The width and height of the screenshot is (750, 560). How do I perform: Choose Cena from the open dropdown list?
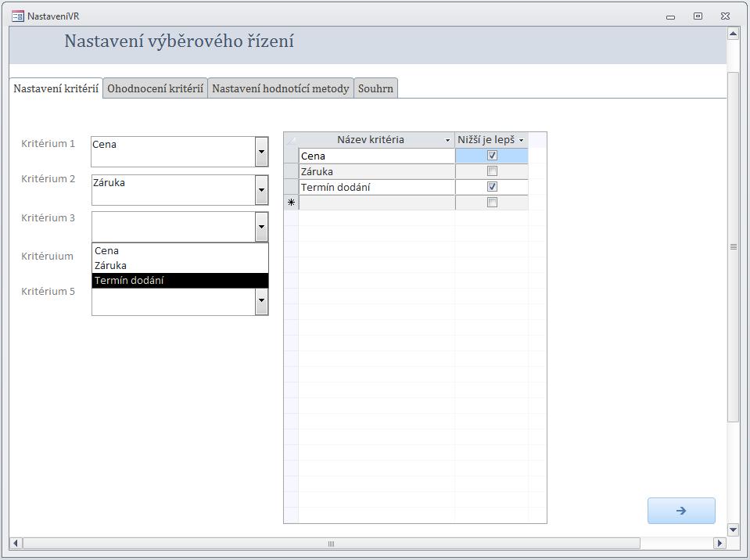click(x=180, y=250)
